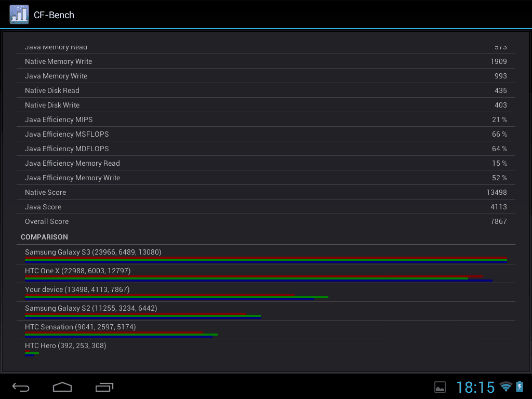Tap the MSFLOPS efficiency value 66 %

499,135
